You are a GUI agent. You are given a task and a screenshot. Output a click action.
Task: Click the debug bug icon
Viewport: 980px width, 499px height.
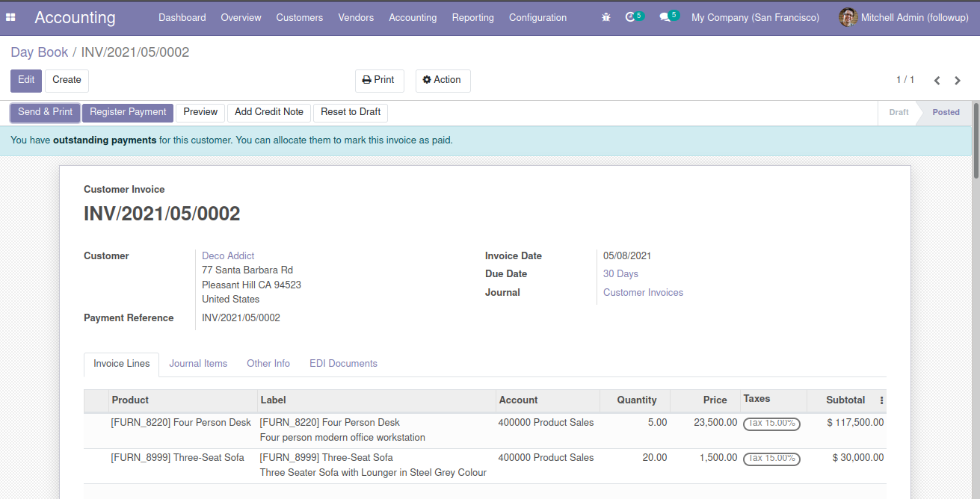click(606, 17)
